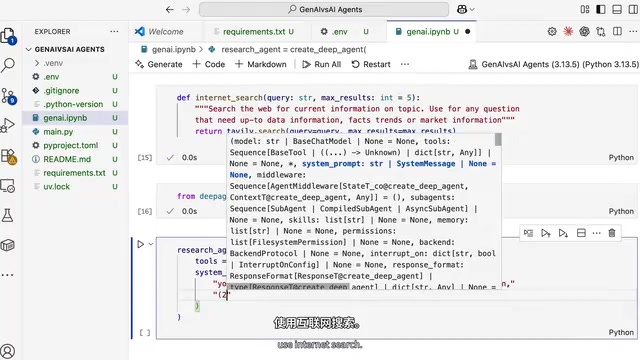Open the source control changes editor icon

click(601, 31)
